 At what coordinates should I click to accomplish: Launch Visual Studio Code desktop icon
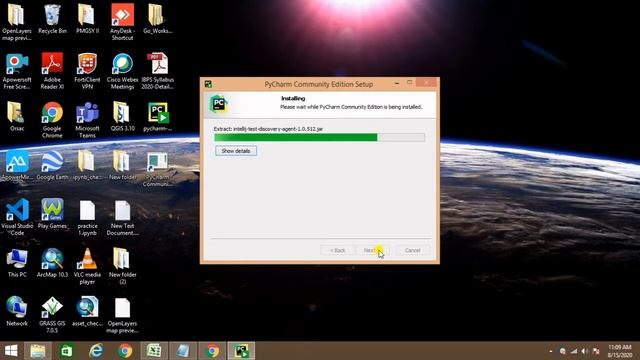[x=17, y=217]
